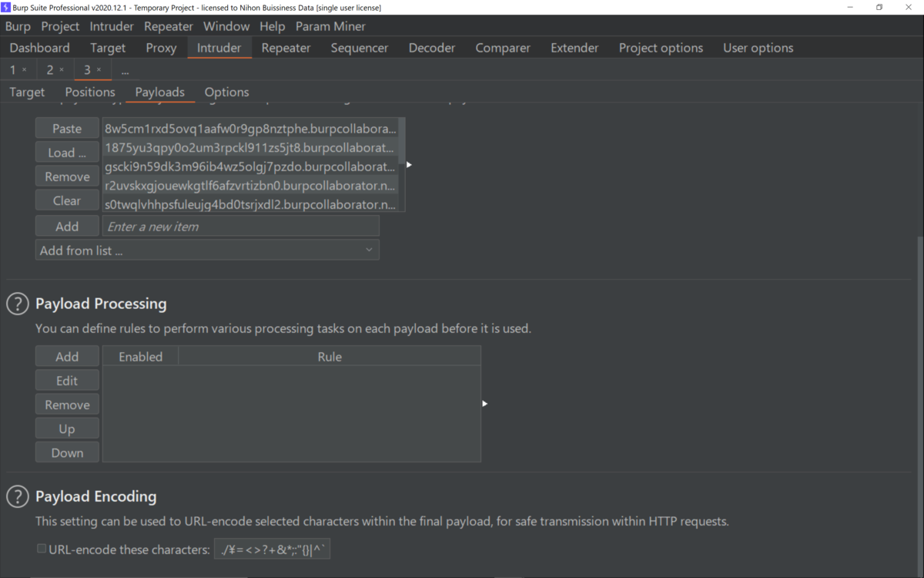Screen dimensions: 924x578
Task: Click Remove processing rule button
Action: 67,405
